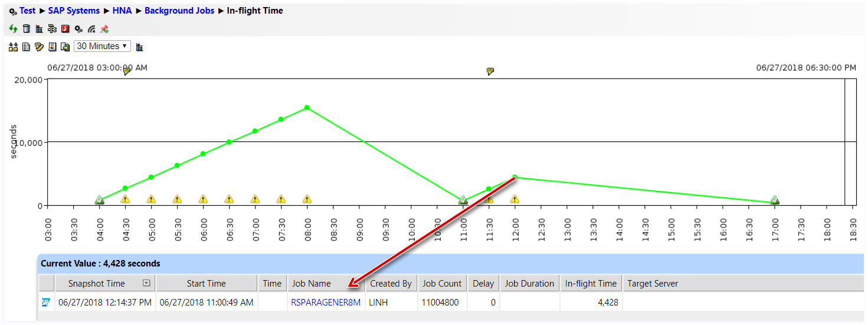Click the Time column header

272,284
